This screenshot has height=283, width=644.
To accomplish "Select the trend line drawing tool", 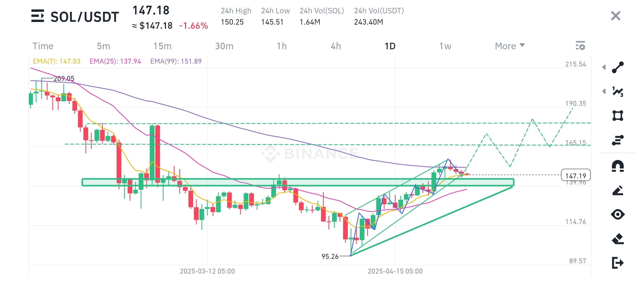I will coord(618,67).
